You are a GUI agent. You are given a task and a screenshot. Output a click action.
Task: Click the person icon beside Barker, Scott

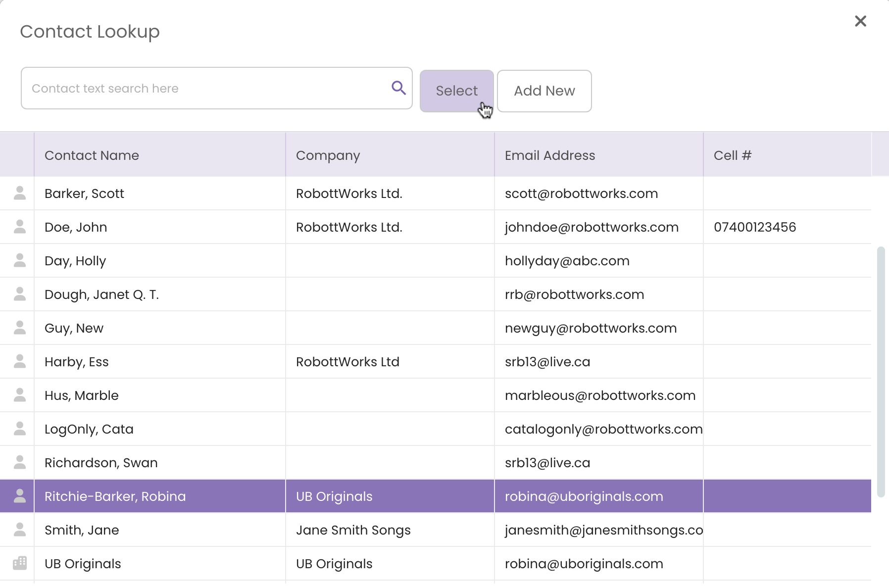coord(20,193)
